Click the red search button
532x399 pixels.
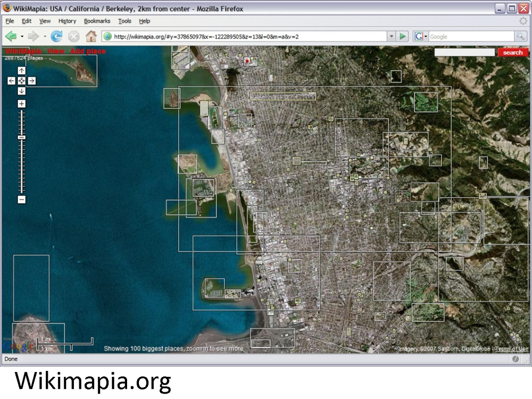pyautogui.click(x=512, y=53)
